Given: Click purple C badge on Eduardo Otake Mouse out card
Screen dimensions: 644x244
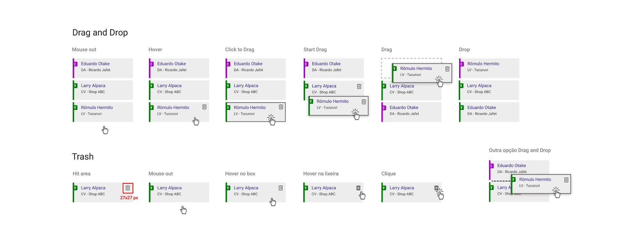Looking at the screenshot, I should point(75,64).
